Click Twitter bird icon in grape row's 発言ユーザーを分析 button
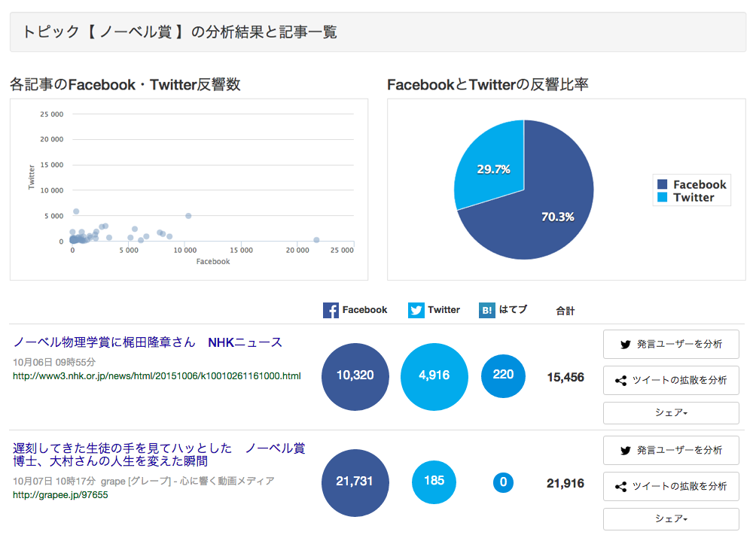This screenshot has width=756, height=541. (x=625, y=451)
